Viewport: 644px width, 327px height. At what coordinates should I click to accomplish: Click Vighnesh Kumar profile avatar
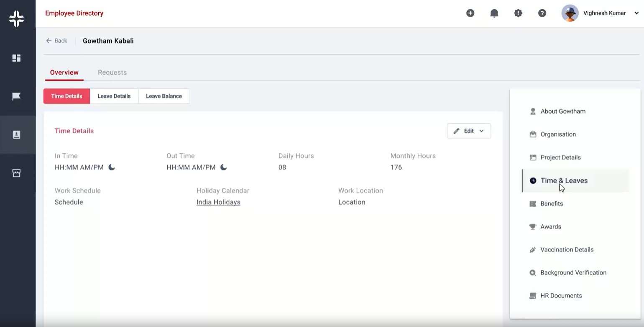click(570, 13)
